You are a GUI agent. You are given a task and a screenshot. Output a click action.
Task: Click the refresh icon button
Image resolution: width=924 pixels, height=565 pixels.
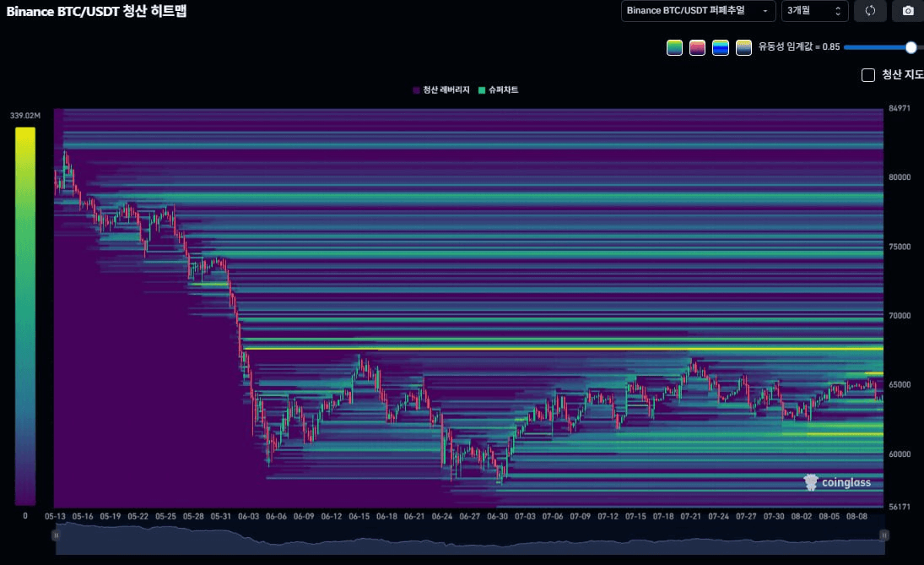[x=870, y=11]
